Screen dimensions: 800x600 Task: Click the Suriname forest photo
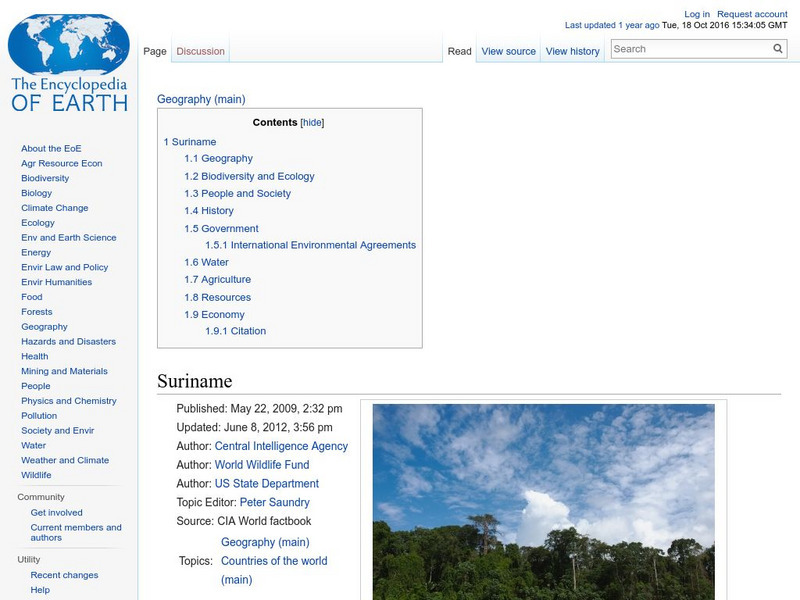[545, 500]
